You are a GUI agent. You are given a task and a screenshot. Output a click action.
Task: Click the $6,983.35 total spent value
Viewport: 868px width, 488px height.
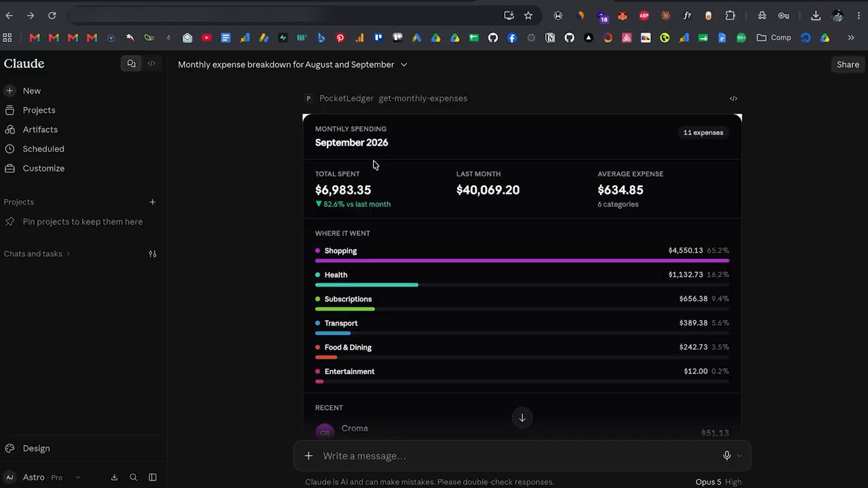pyautogui.click(x=343, y=190)
